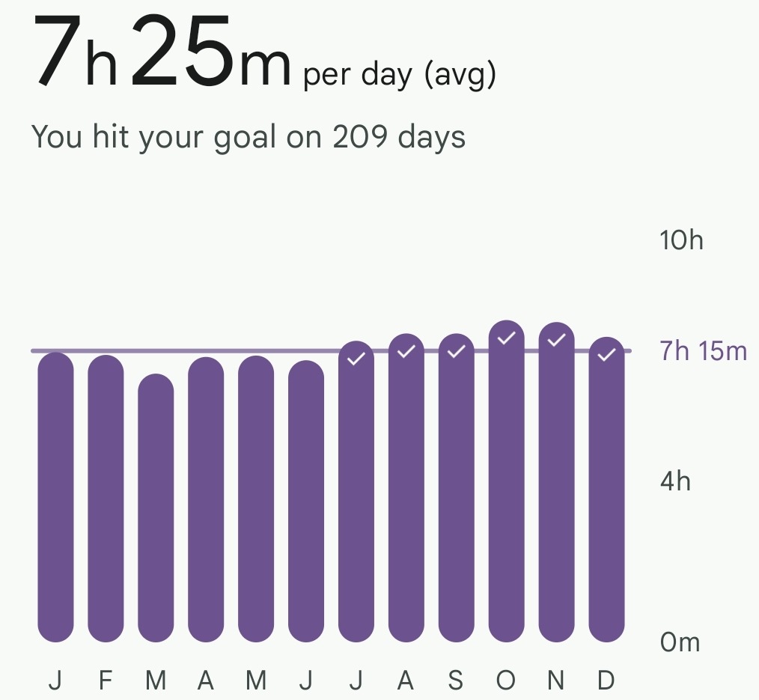This screenshot has height=700, width=759.
Task: Select the January sleep bar
Action: click(x=56, y=498)
